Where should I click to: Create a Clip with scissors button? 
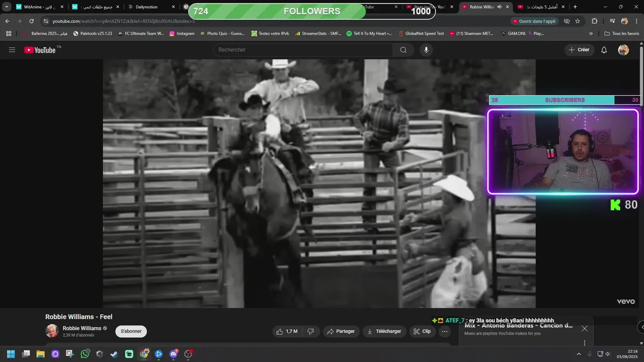coord(422,331)
